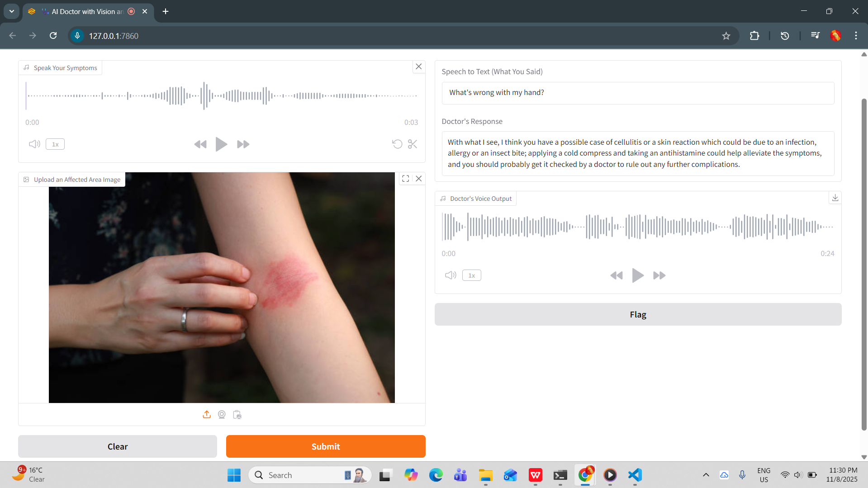Rewind the symptoms audio recording

point(200,144)
